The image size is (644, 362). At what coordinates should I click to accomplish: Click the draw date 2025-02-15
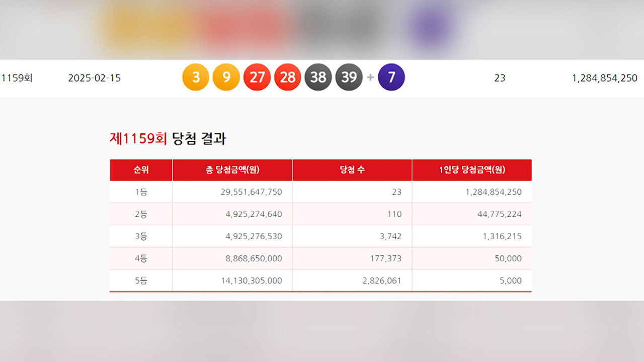(x=94, y=78)
